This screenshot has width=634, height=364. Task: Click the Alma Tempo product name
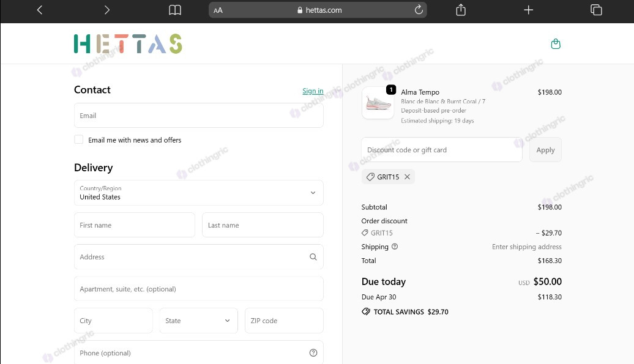420,92
